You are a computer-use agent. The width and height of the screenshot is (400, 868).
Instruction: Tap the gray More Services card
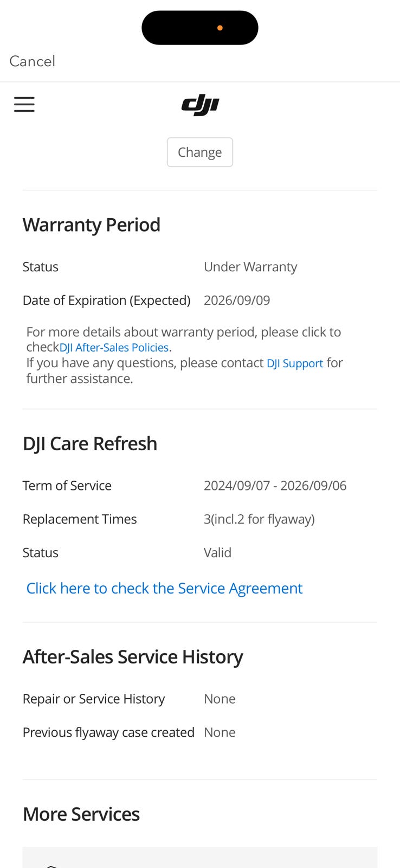[199, 858]
